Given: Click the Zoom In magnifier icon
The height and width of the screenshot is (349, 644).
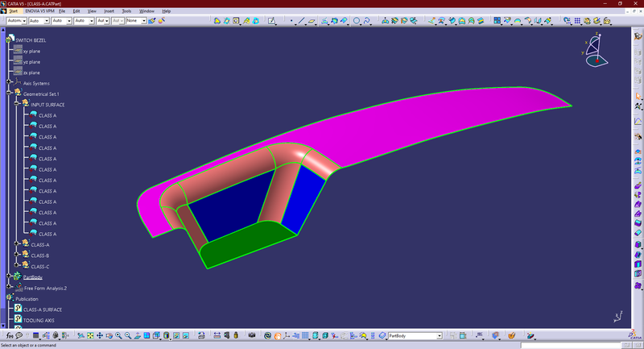Looking at the screenshot, I should (x=118, y=335).
